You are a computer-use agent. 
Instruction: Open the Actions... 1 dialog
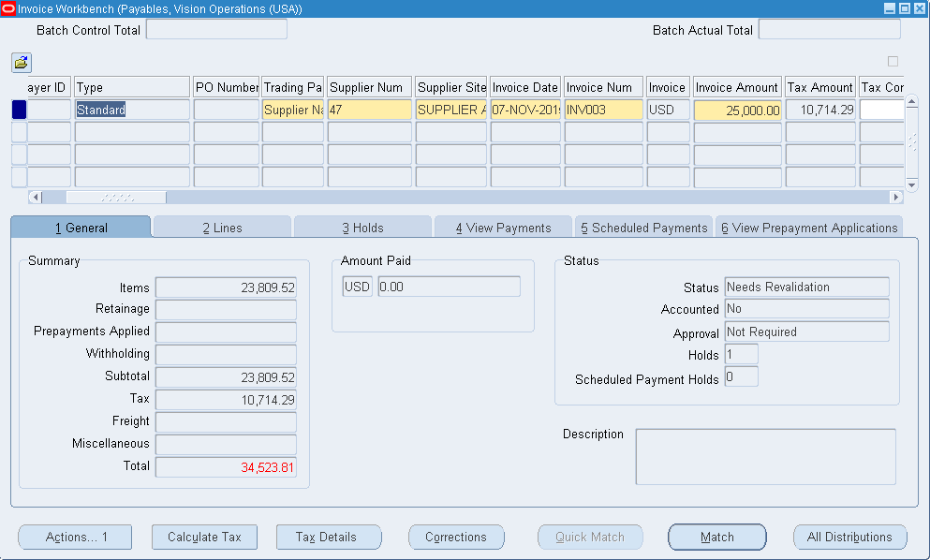coord(75,537)
